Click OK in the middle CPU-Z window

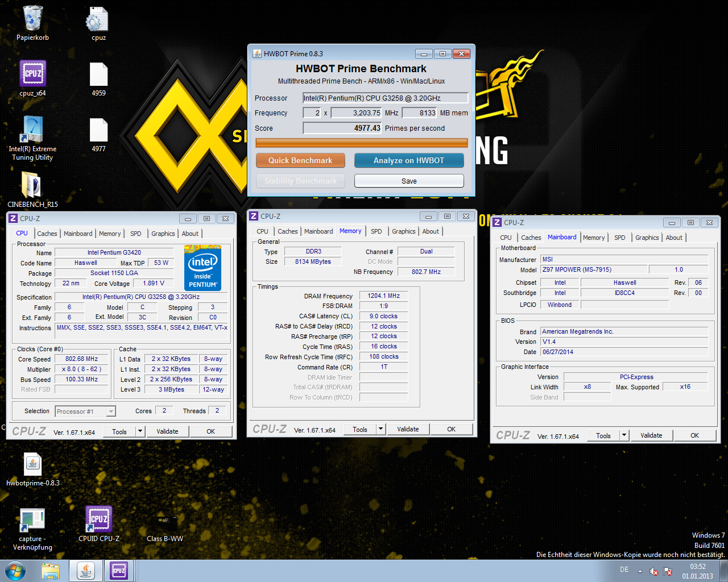451,429
